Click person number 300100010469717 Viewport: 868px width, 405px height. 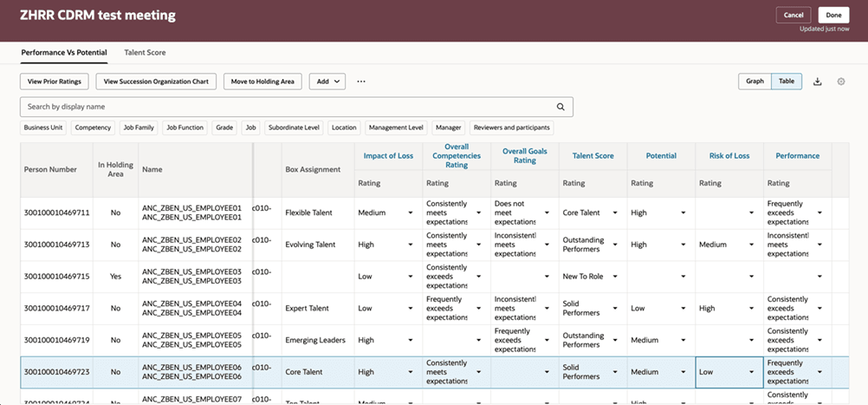(56, 308)
